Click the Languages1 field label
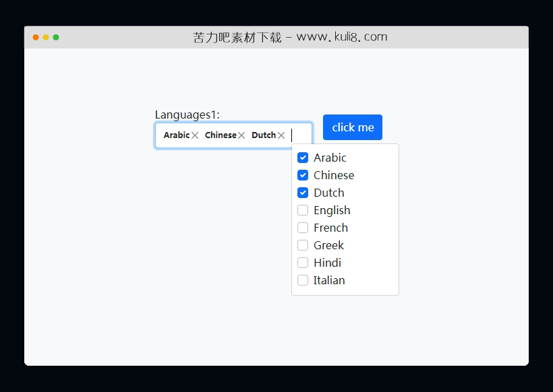Image resolution: width=553 pixels, height=392 pixels. (x=187, y=115)
